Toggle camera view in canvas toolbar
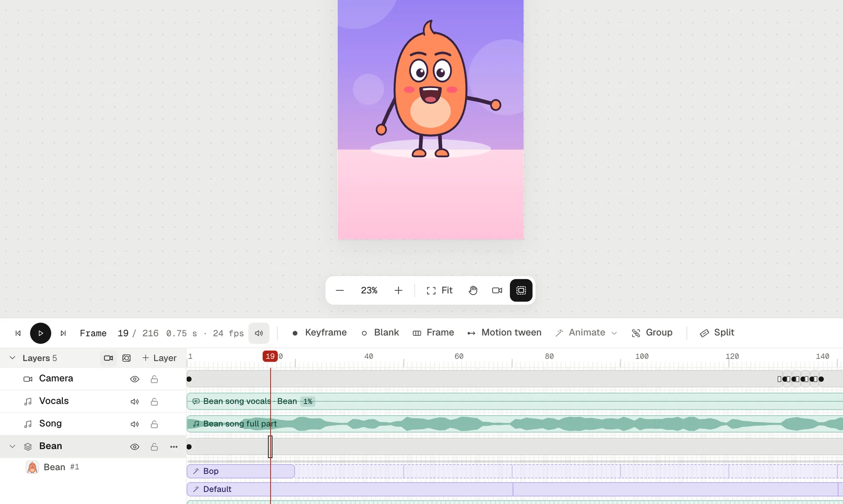 pos(497,290)
